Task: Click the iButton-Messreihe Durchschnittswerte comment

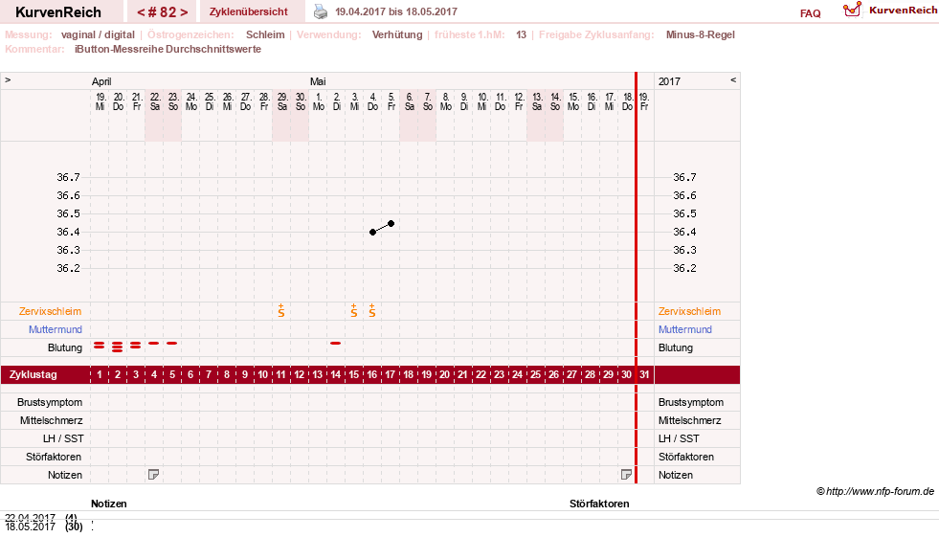Action: click(x=168, y=49)
